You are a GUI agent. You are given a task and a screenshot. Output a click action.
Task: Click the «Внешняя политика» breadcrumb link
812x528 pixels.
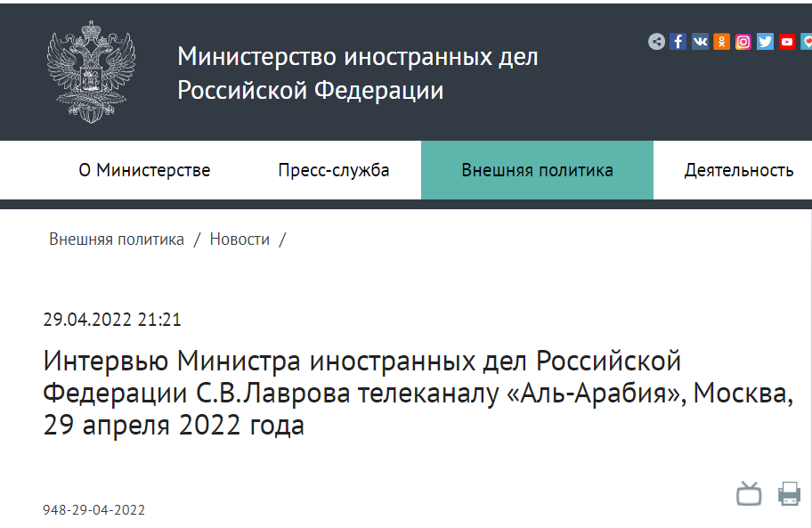tap(117, 240)
